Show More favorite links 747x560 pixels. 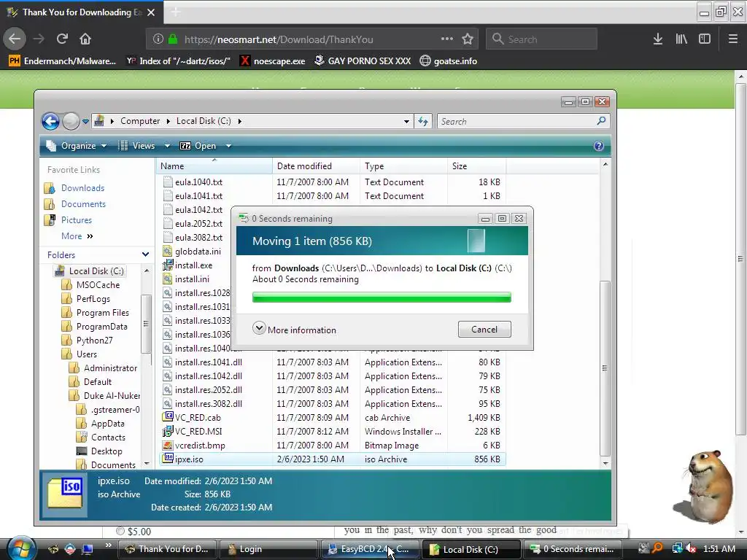click(77, 236)
